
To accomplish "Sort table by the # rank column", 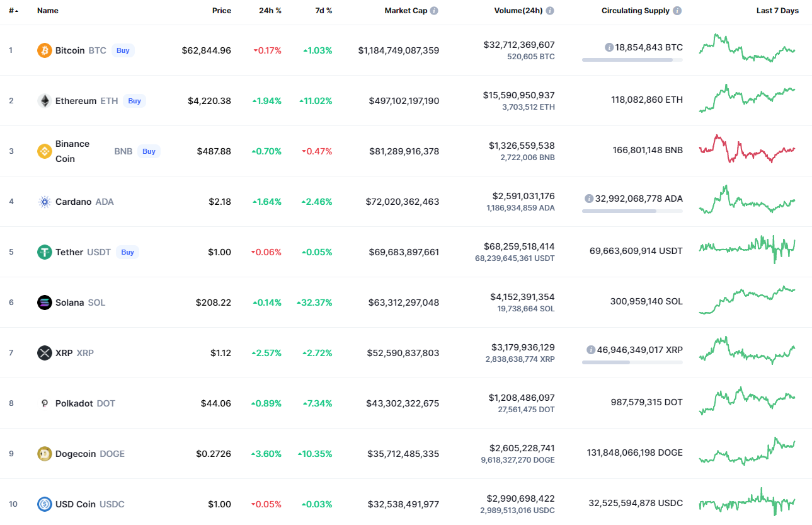I will [13, 11].
